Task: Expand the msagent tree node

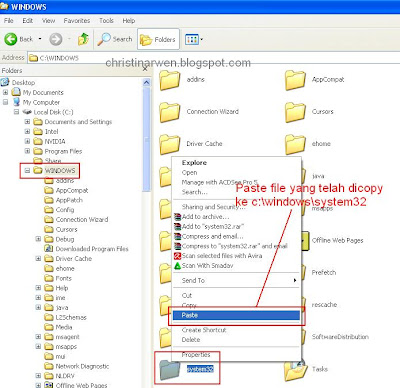Action: pyautogui.click(x=38, y=337)
